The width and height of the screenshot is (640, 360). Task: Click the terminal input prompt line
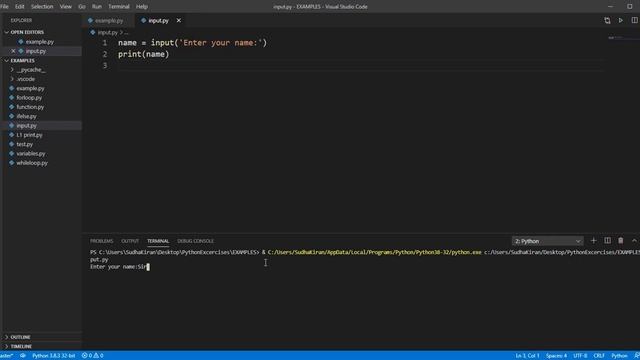[120, 267]
